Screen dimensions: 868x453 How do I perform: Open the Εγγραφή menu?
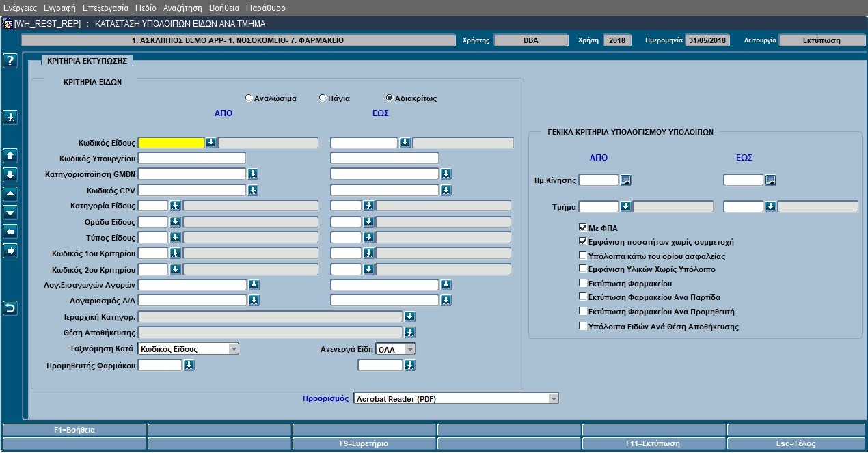pyautogui.click(x=59, y=8)
